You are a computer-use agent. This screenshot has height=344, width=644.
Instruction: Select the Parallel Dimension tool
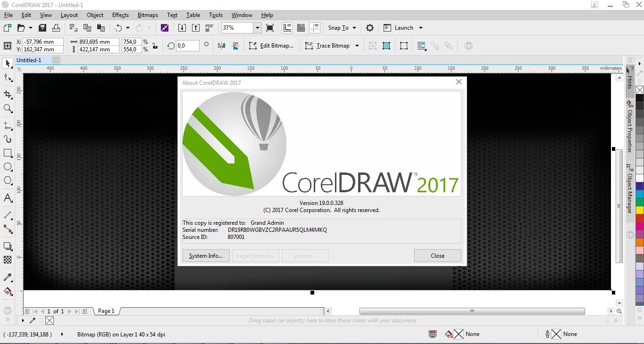pos(8,215)
